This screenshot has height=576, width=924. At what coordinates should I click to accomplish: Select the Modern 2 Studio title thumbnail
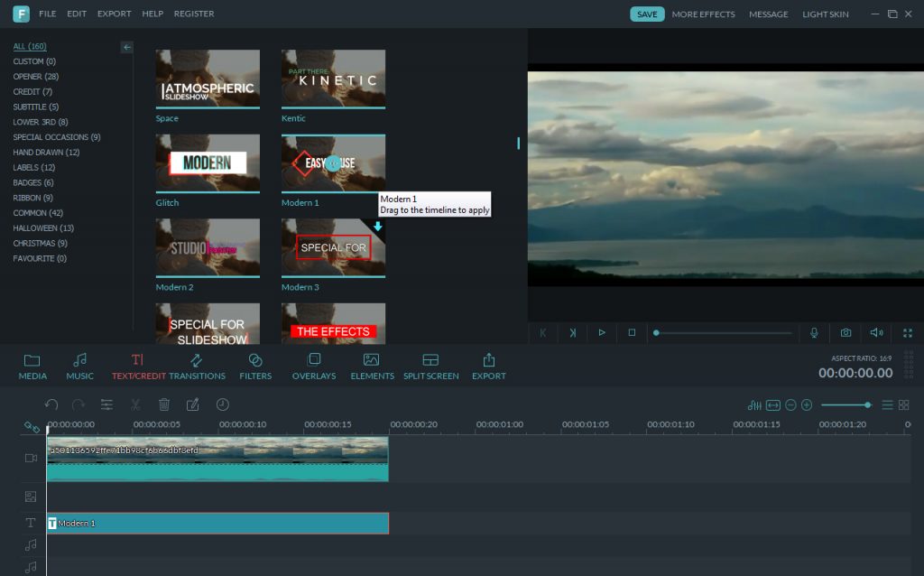(208, 247)
